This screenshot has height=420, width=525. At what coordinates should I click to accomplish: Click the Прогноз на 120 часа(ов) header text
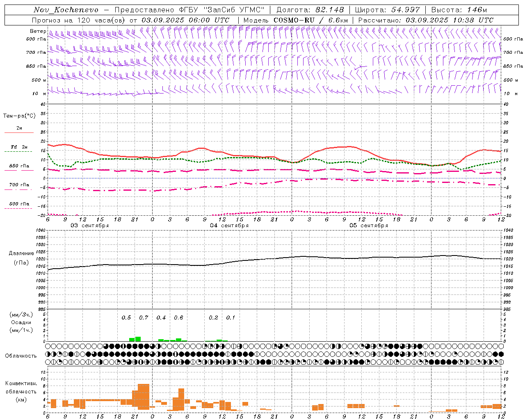[x=79, y=20]
